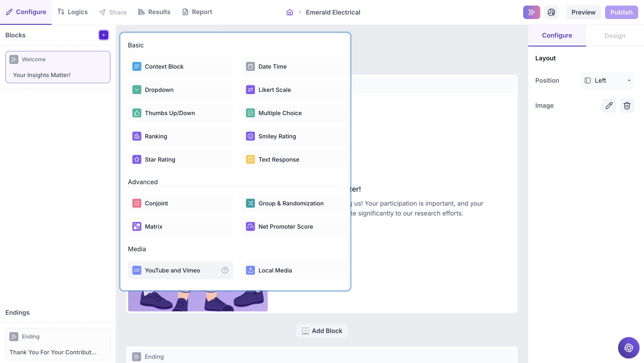Click the Dropdown block green icon

(x=137, y=90)
